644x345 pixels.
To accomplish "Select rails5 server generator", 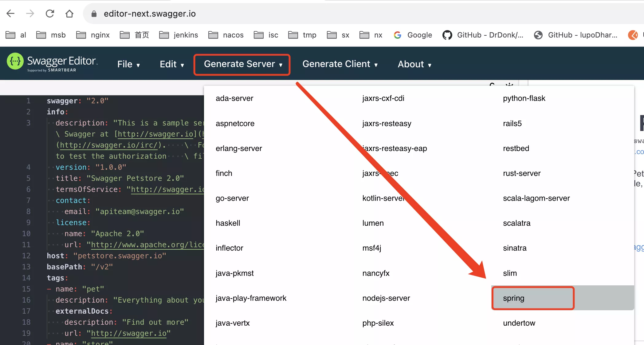I will click(512, 124).
